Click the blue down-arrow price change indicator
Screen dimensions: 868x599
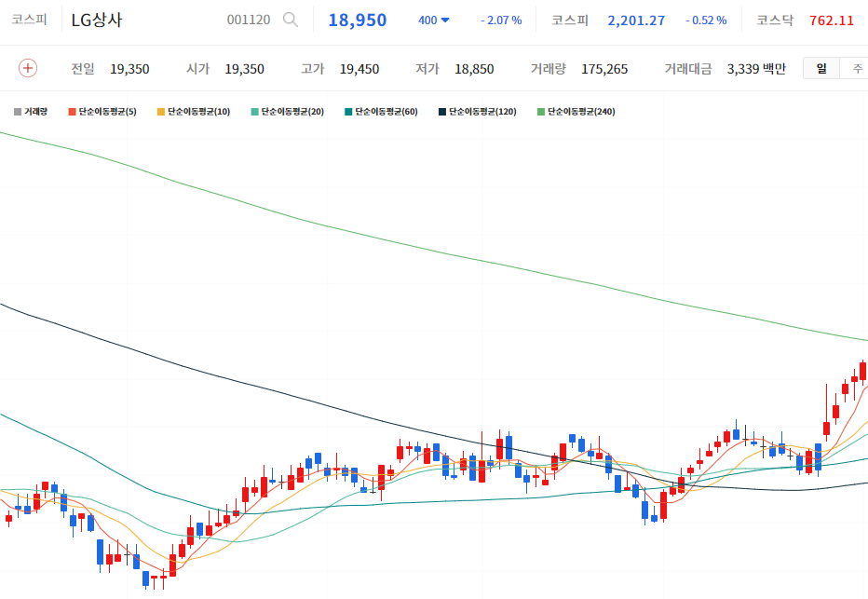coord(445,20)
